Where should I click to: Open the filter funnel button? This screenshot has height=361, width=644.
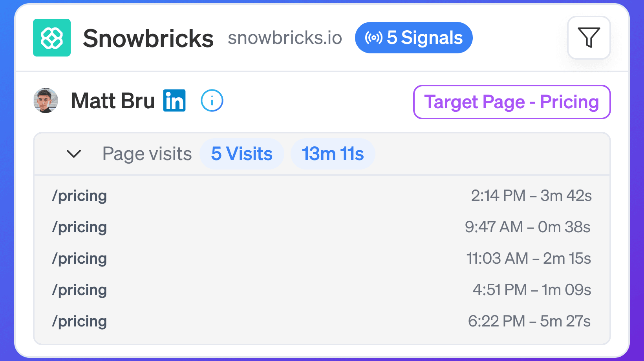(589, 38)
